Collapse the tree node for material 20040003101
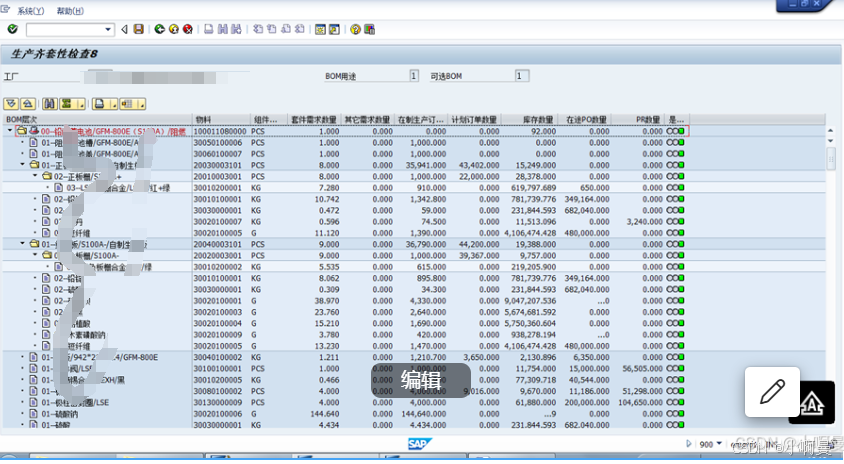This screenshot has width=844, height=464. click(x=23, y=244)
